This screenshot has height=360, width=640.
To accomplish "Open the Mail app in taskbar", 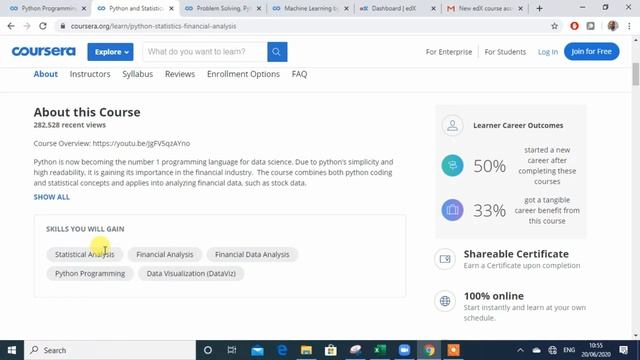I will pyautogui.click(x=257, y=350).
